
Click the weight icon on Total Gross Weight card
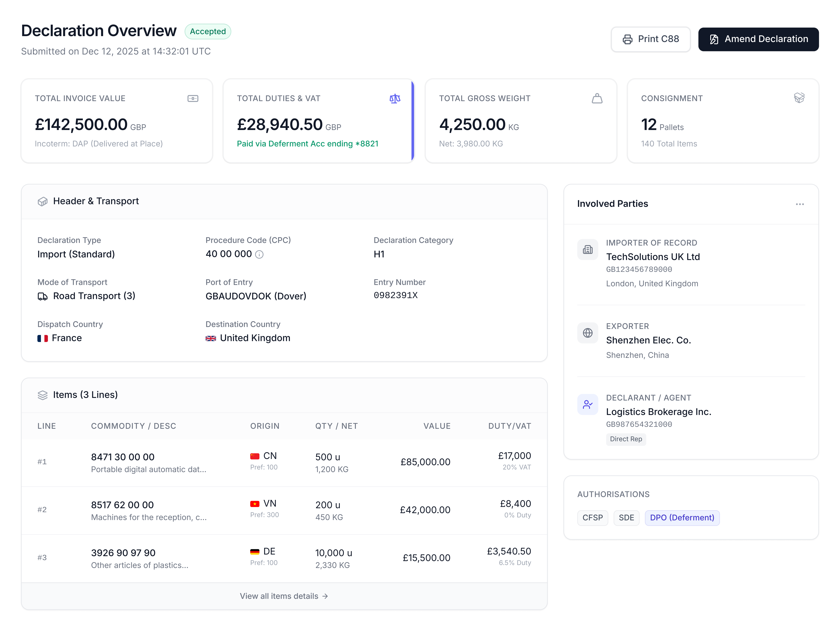597,98
